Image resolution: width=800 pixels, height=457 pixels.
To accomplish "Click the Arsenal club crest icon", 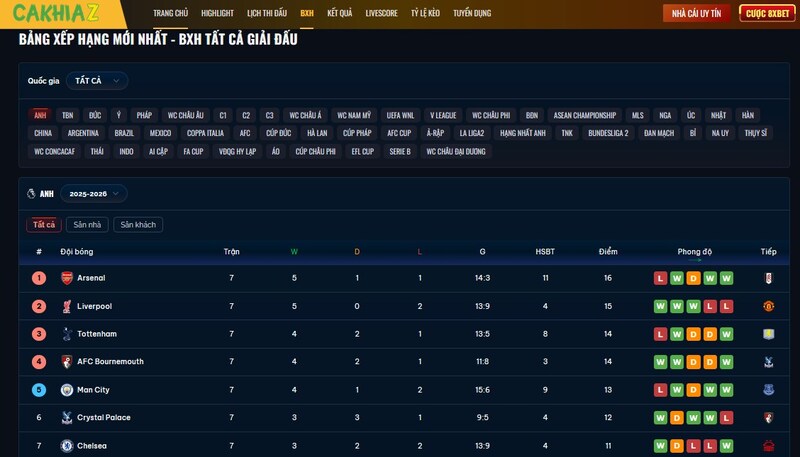I will point(67,278).
